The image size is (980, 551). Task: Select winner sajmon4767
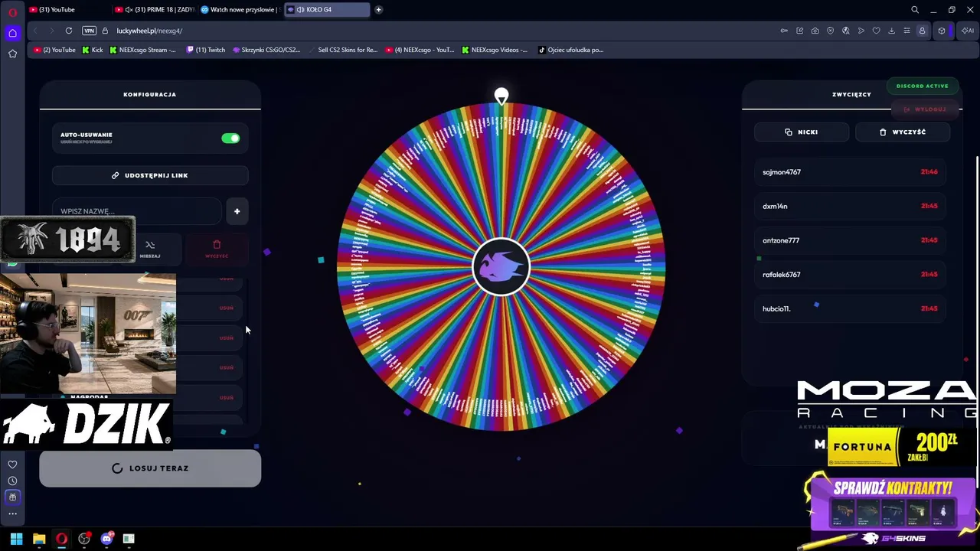pyautogui.click(x=850, y=172)
